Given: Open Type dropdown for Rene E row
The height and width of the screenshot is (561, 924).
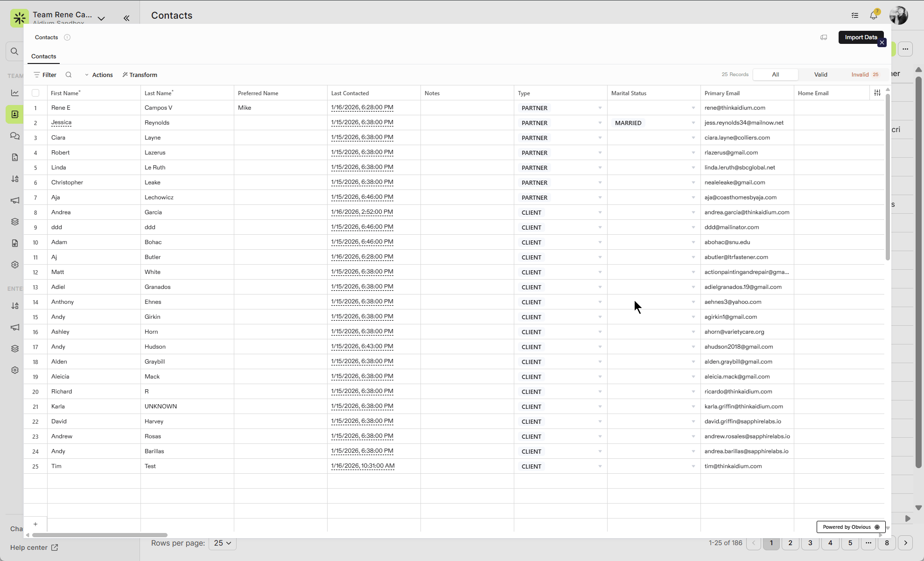Looking at the screenshot, I should pyautogui.click(x=600, y=108).
